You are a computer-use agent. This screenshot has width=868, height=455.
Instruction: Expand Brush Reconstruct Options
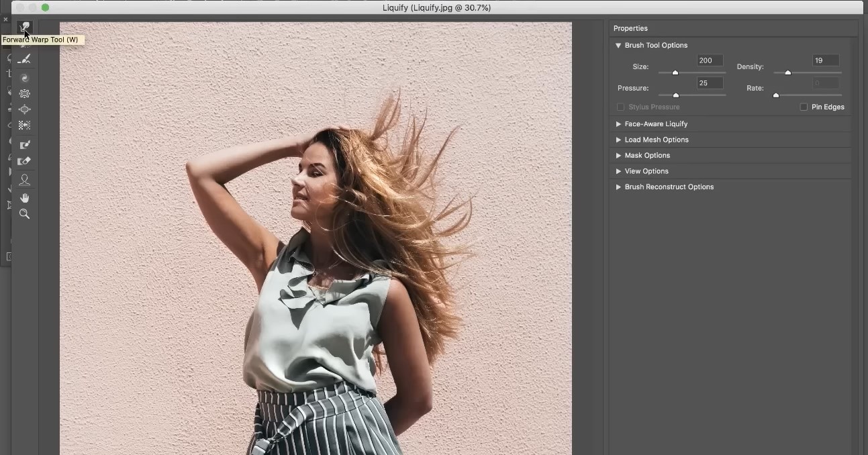point(618,187)
